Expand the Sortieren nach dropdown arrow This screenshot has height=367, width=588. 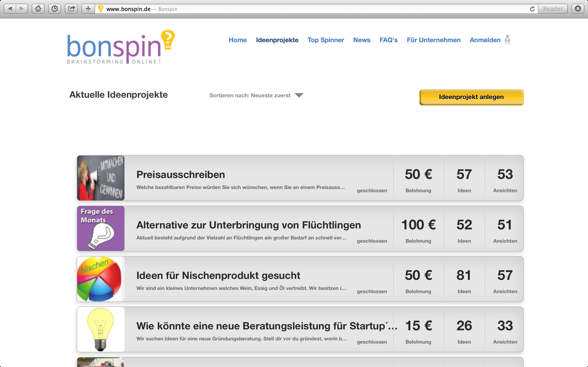click(x=299, y=95)
